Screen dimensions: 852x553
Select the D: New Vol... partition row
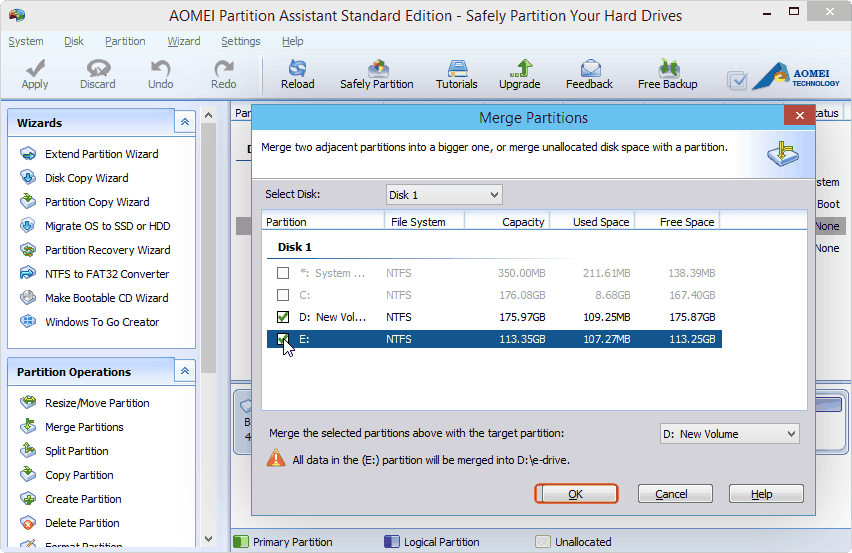494,317
